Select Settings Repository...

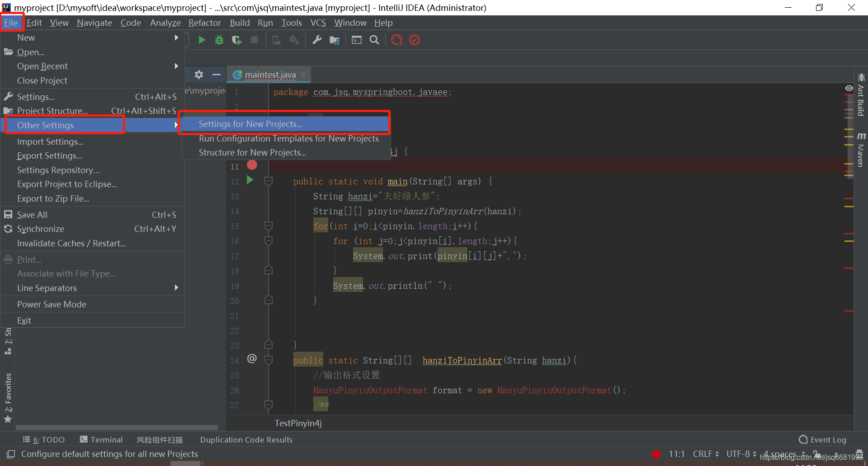93,170
